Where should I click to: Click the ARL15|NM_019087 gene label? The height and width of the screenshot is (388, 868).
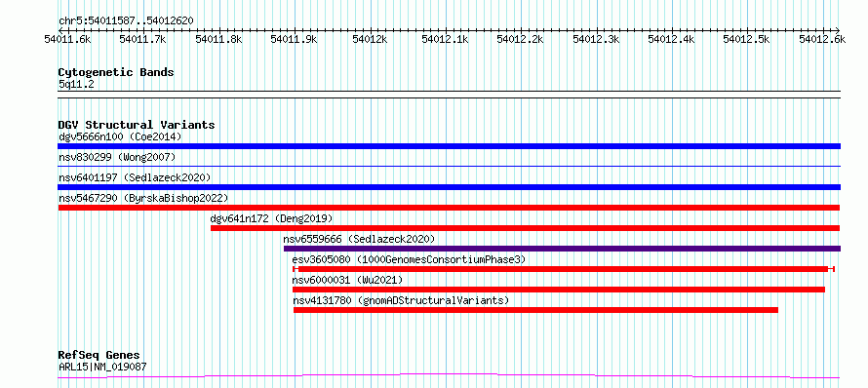click(103, 367)
